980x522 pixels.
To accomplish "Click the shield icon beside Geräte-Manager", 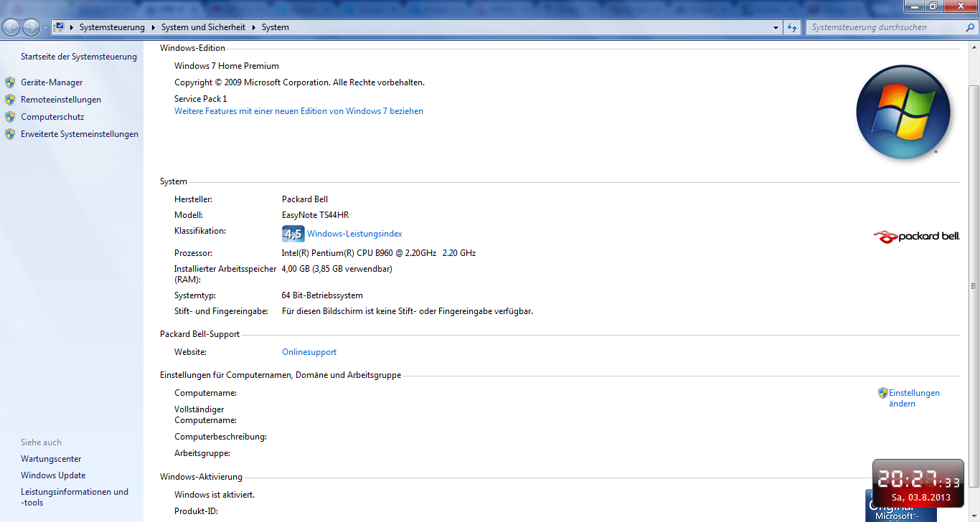I will [10, 82].
